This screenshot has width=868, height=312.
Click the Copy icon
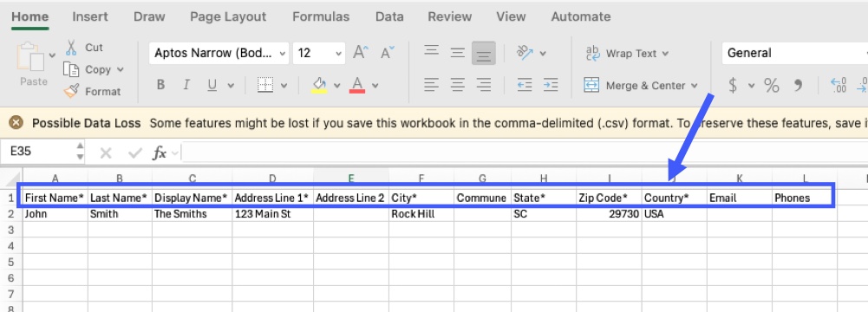pyautogui.click(x=71, y=69)
